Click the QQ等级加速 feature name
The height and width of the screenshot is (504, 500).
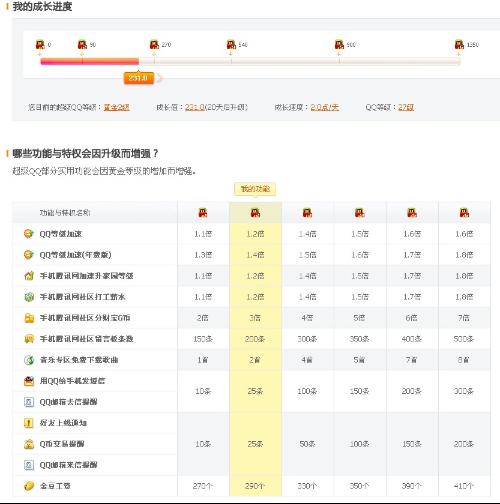point(61,234)
